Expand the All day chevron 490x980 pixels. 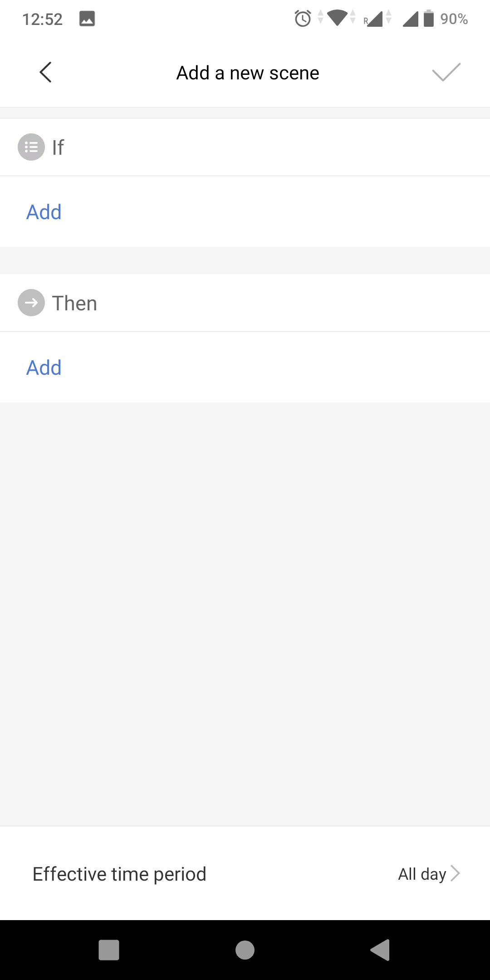coord(455,873)
